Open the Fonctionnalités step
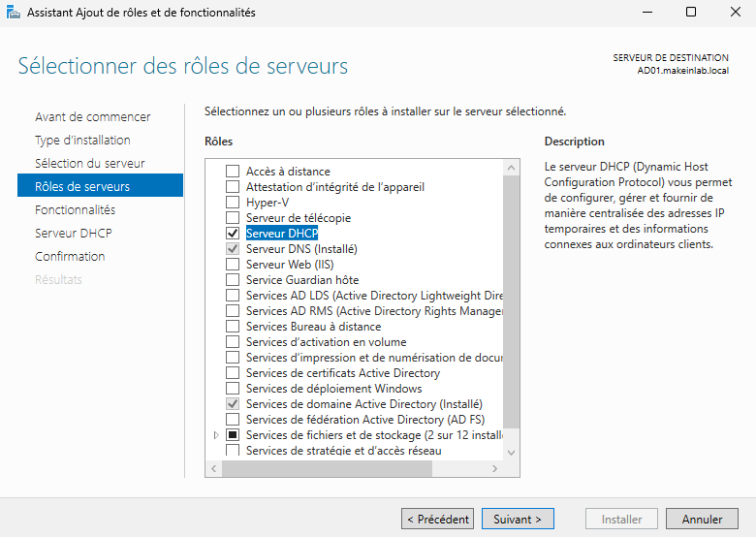This screenshot has height=537, width=756. tap(76, 210)
